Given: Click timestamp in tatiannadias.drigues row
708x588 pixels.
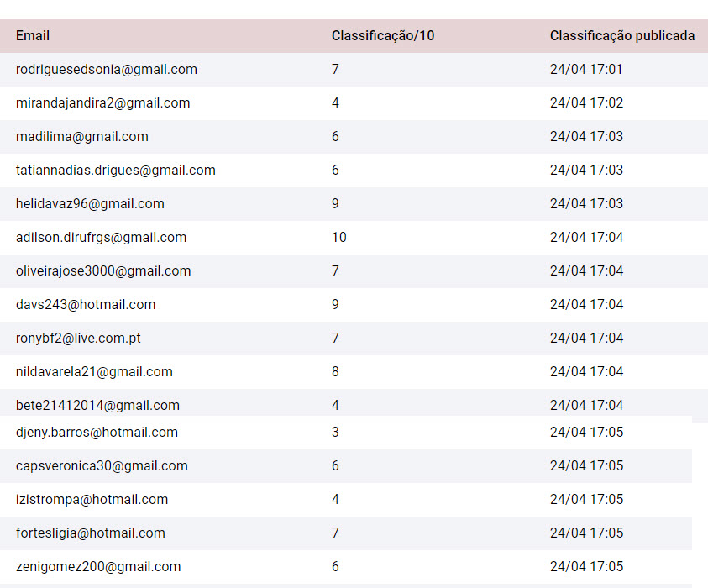Looking at the screenshot, I should click(586, 170).
